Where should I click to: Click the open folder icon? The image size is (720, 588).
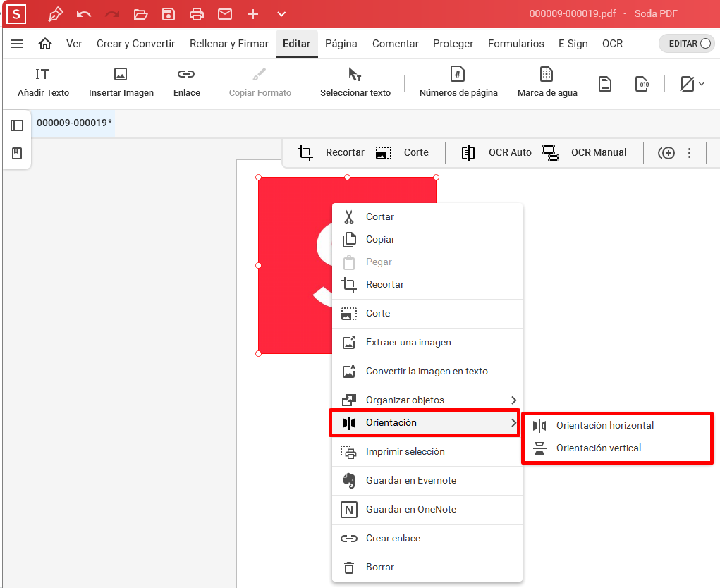click(x=140, y=14)
